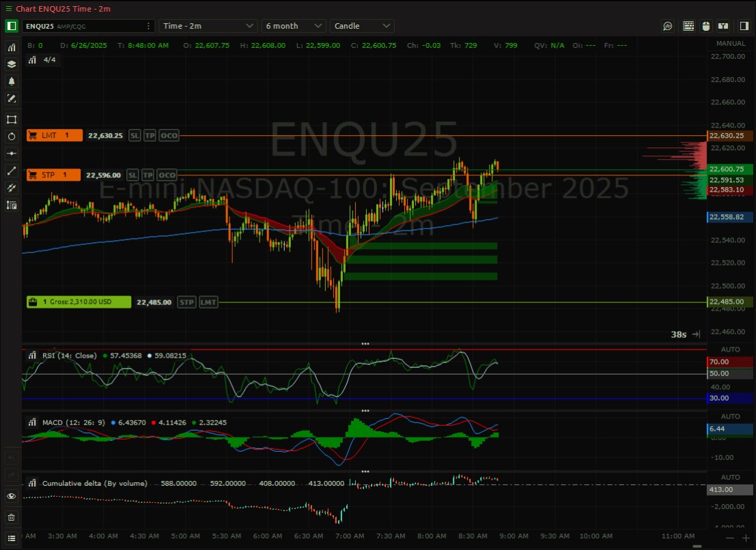Toggle mouse trading mode icon

coord(706,26)
